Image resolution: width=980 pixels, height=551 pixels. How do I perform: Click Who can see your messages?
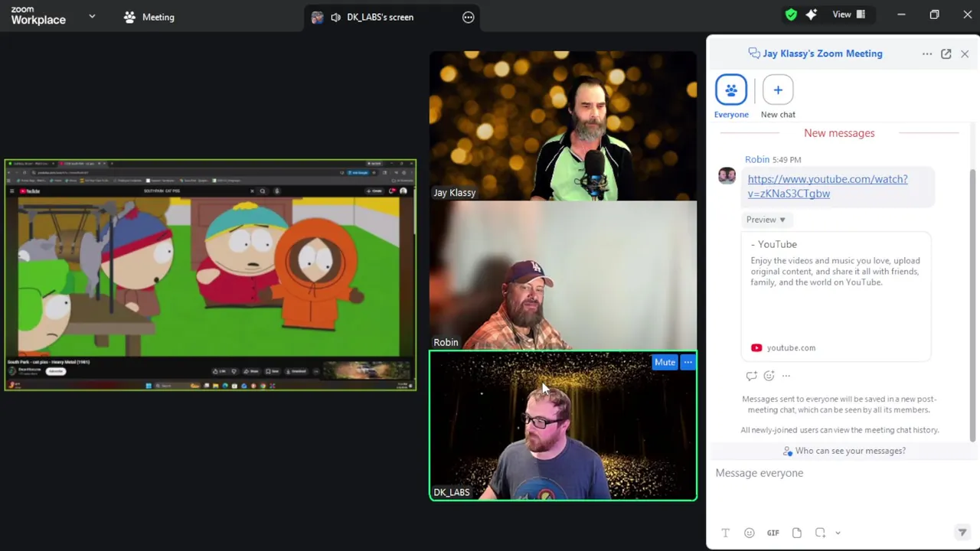(844, 451)
